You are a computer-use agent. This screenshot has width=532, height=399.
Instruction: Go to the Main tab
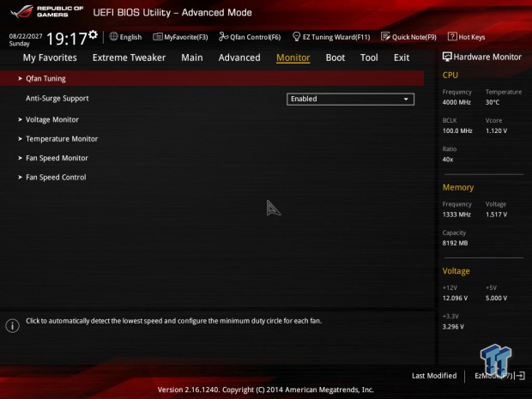click(192, 57)
